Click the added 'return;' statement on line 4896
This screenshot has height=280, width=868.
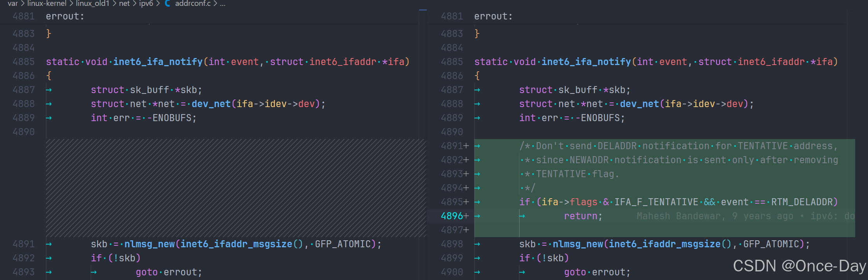click(x=583, y=216)
